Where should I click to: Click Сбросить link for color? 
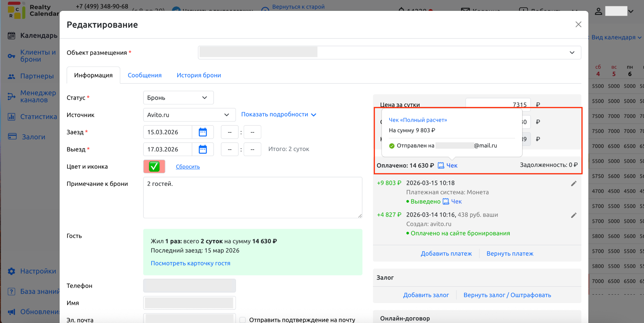click(188, 167)
